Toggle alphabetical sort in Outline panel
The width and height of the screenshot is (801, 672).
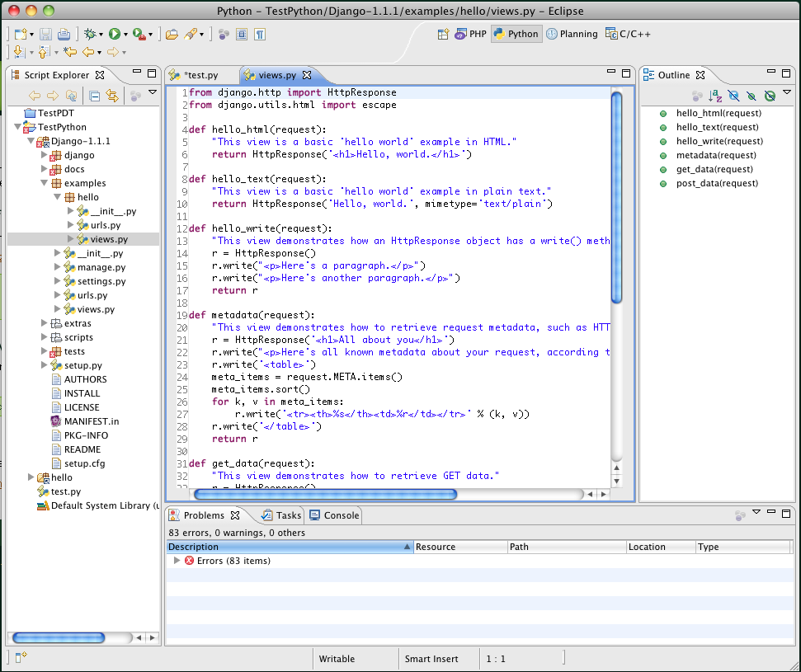pos(715,96)
